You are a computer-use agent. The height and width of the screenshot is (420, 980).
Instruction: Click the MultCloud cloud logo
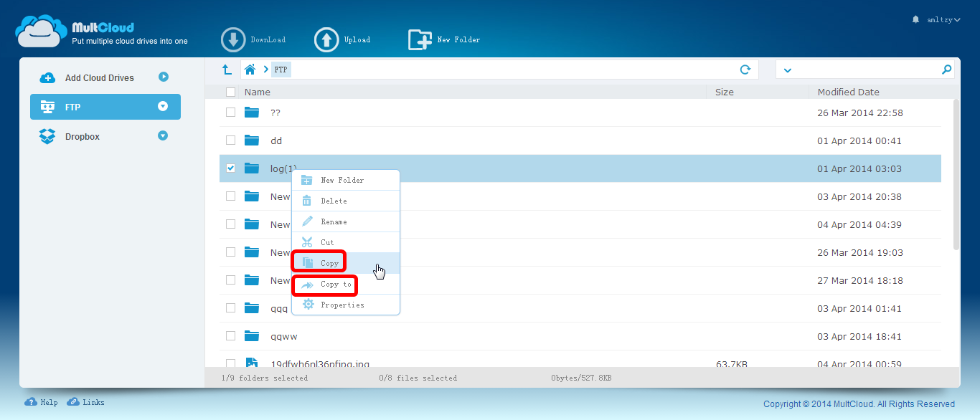click(41, 31)
